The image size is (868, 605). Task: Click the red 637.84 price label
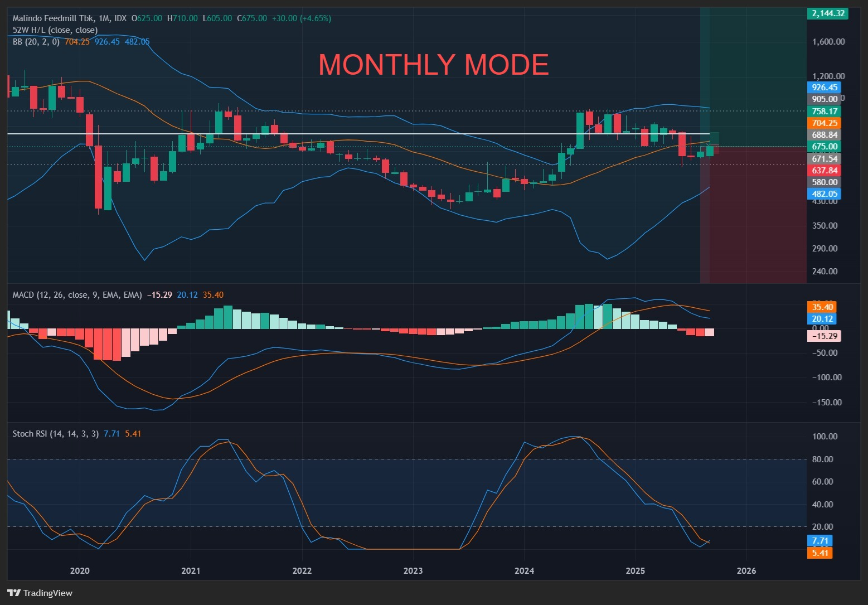point(824,171)
